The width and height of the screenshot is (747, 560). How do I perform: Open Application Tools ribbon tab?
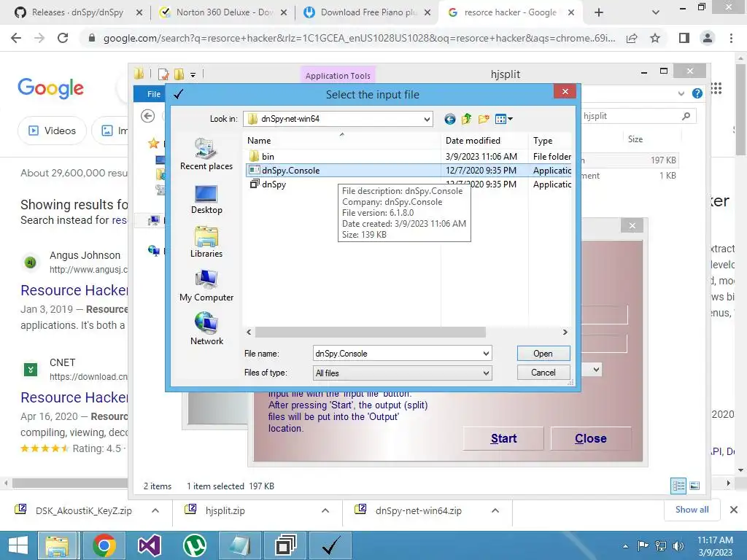tap(338, 75)
